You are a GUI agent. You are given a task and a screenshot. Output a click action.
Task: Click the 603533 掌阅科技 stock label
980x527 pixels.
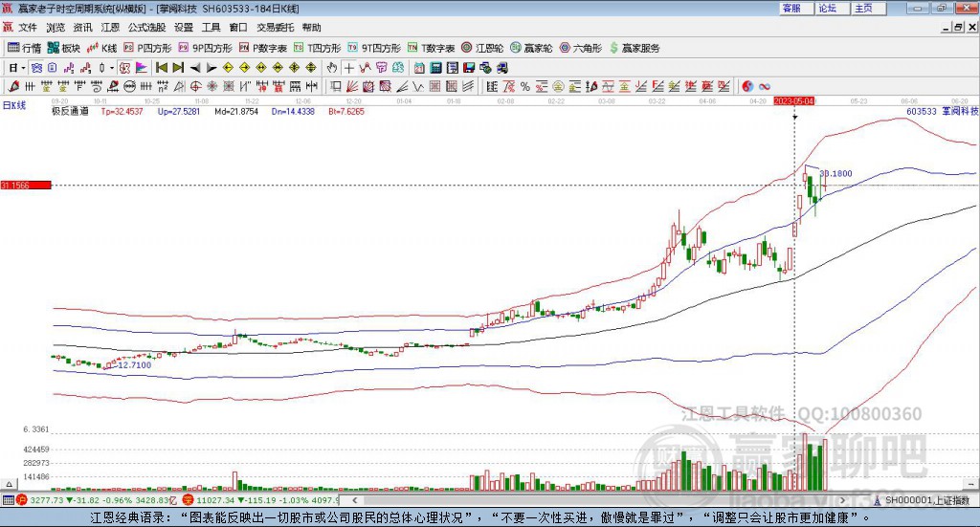click(942, 111)
